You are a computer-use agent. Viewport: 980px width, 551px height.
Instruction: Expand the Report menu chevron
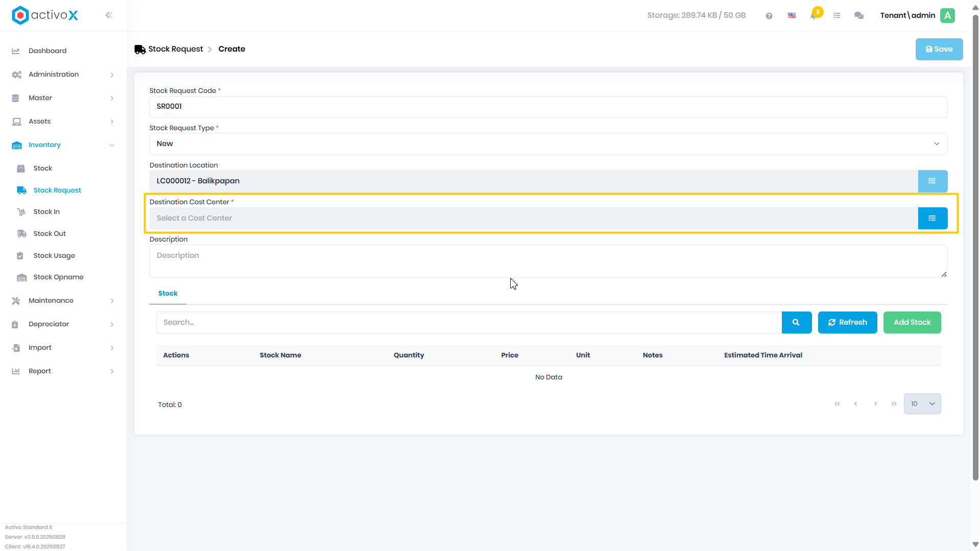[x=112, y=372]
